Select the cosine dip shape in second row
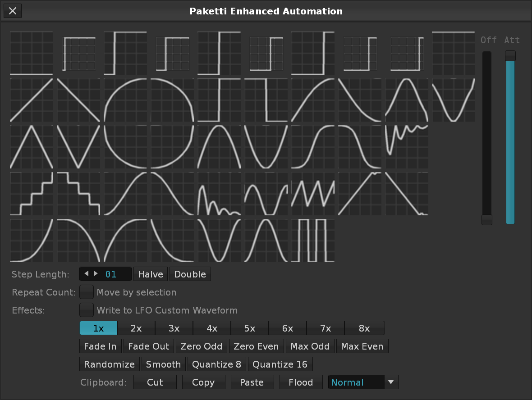This screenshot has height=400, width=532. pyautogui.click(x=454, y=100)
